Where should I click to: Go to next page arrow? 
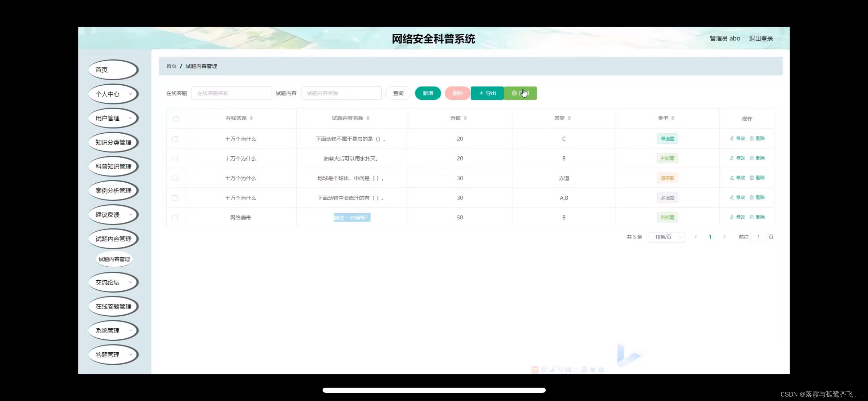point(724,237)
